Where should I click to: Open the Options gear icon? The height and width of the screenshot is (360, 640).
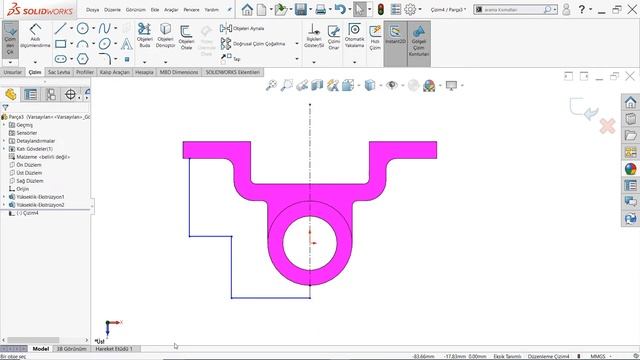pyautogui.click(x=410, y=9)
